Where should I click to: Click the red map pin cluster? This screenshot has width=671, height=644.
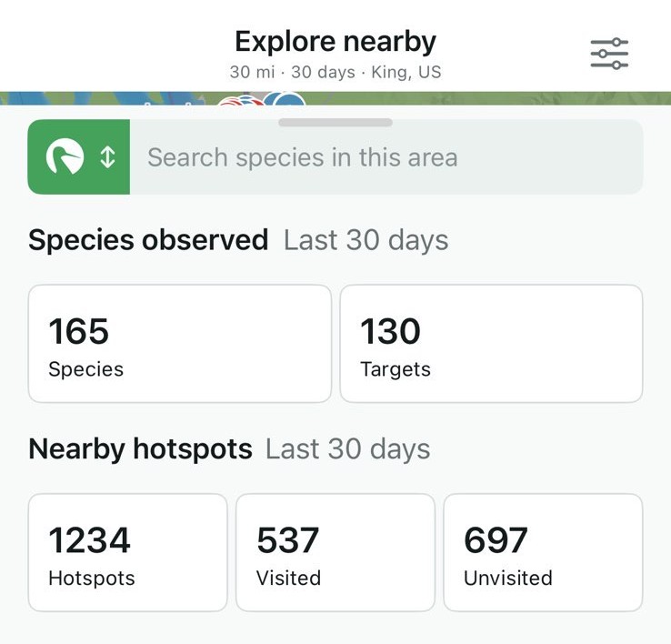238,102
